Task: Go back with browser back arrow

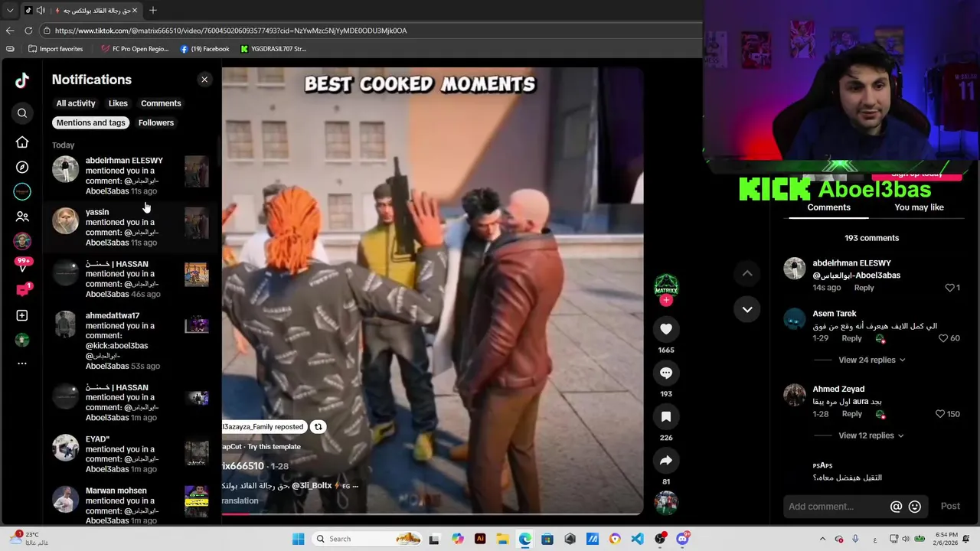Action: 10,31
